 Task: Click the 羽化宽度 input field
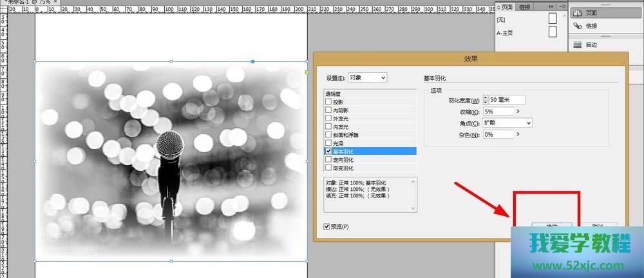[507, 100]
